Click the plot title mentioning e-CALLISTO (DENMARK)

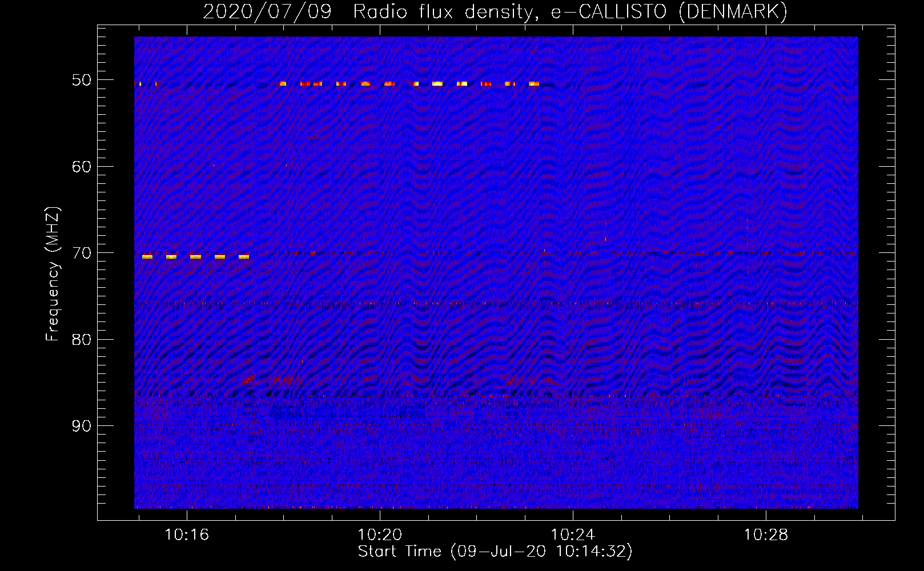495,12
